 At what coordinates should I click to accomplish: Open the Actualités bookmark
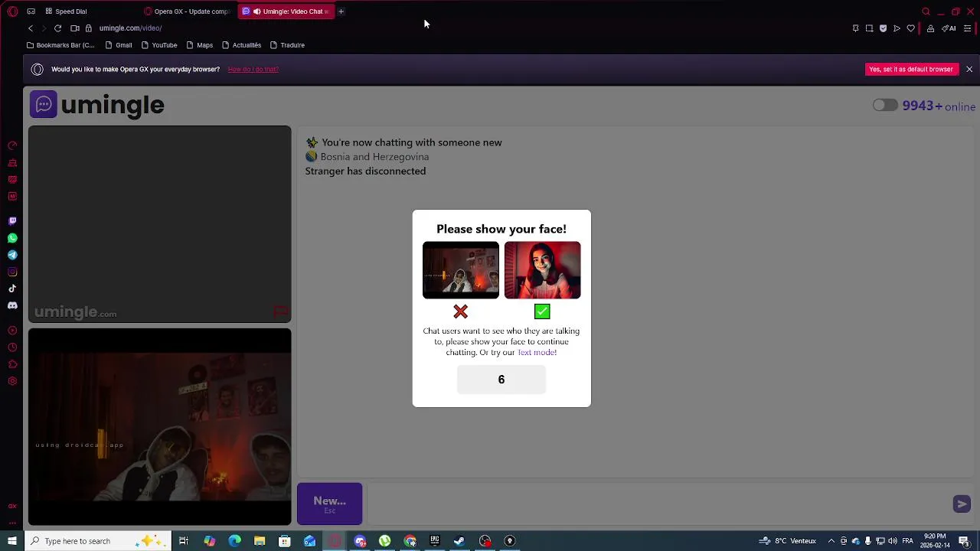[242, 45]
